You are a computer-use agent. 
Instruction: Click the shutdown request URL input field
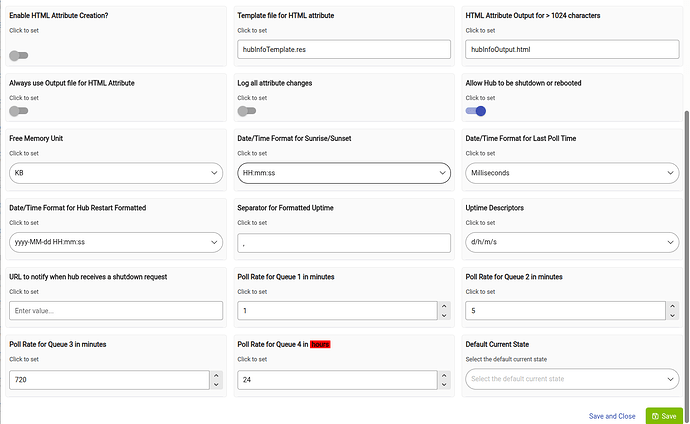[115, 311]
